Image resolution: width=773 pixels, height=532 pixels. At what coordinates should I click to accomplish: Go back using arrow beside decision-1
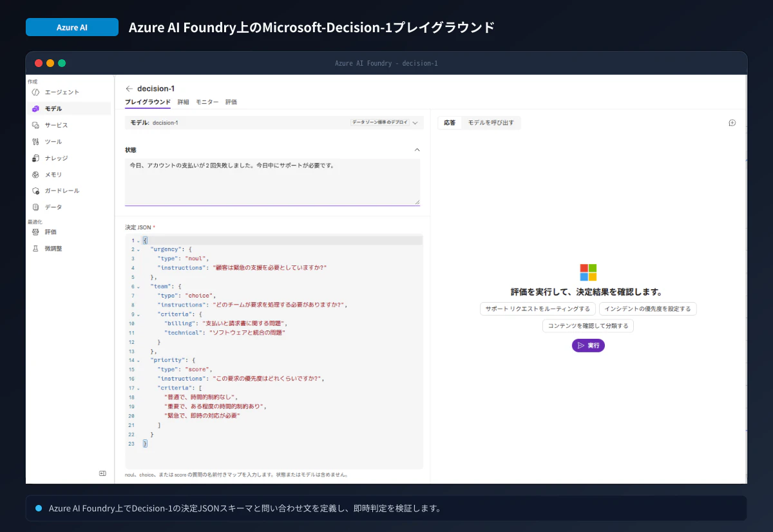click(129, 89)
